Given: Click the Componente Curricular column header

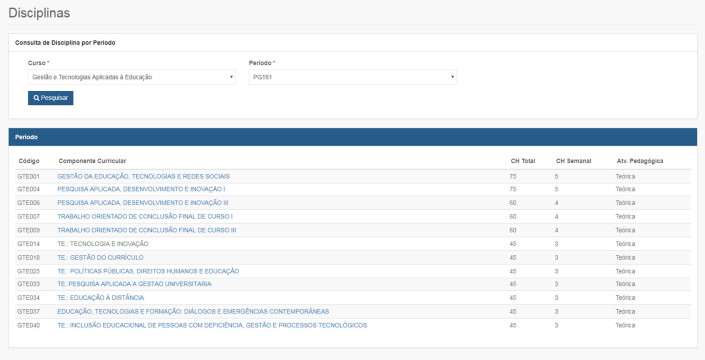Looking at the screenshot, I should (x=92, y=161).
